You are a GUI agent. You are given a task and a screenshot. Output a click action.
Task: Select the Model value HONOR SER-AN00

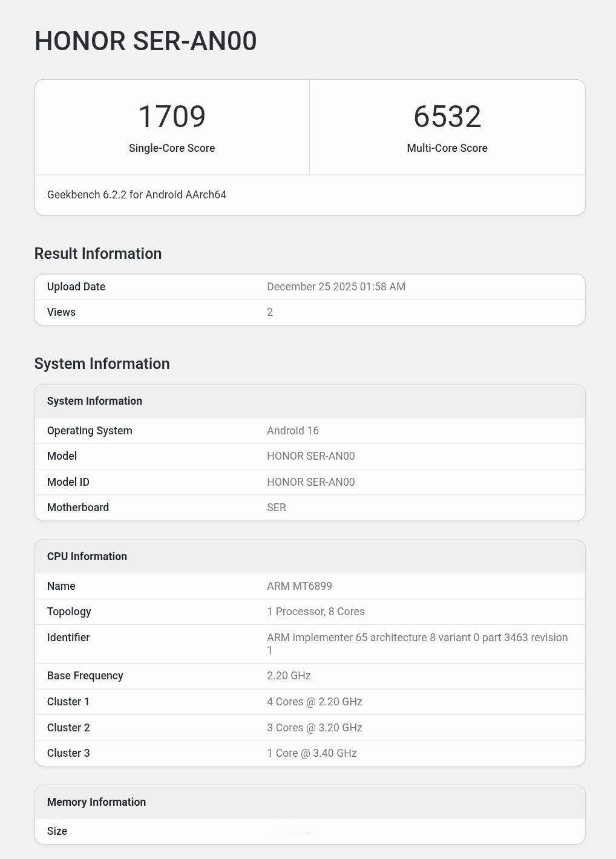click(311, 456)
